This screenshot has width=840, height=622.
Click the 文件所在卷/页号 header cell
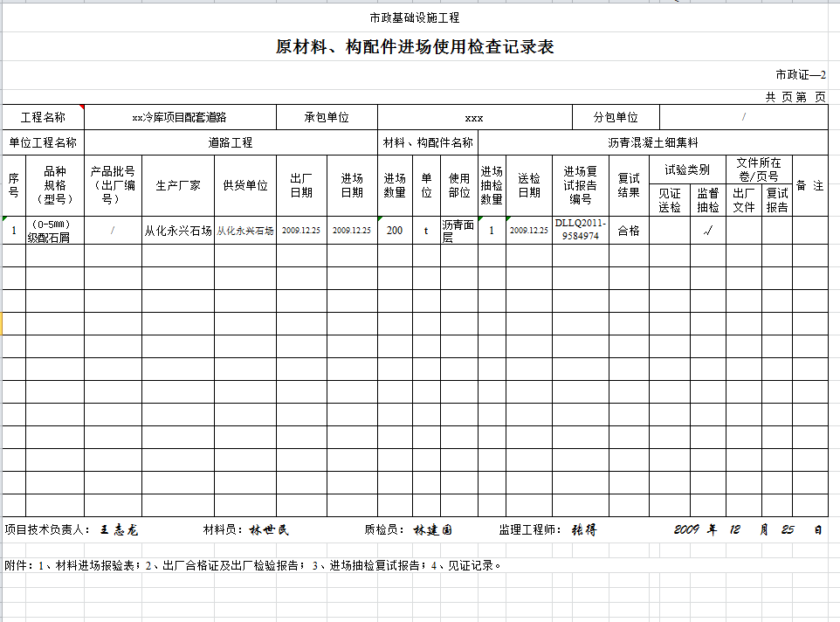point(759,169)
